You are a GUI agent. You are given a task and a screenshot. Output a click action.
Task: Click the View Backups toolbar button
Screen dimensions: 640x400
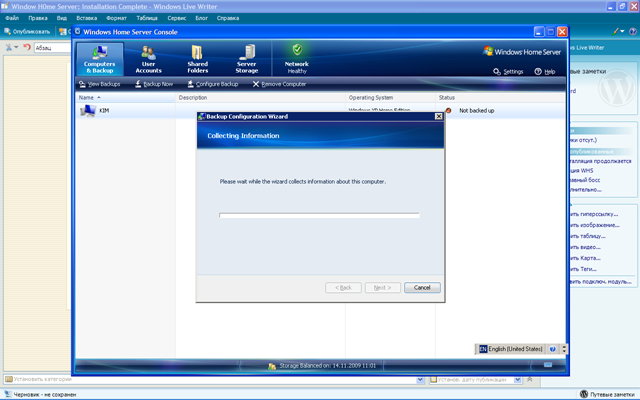[100, 84]
